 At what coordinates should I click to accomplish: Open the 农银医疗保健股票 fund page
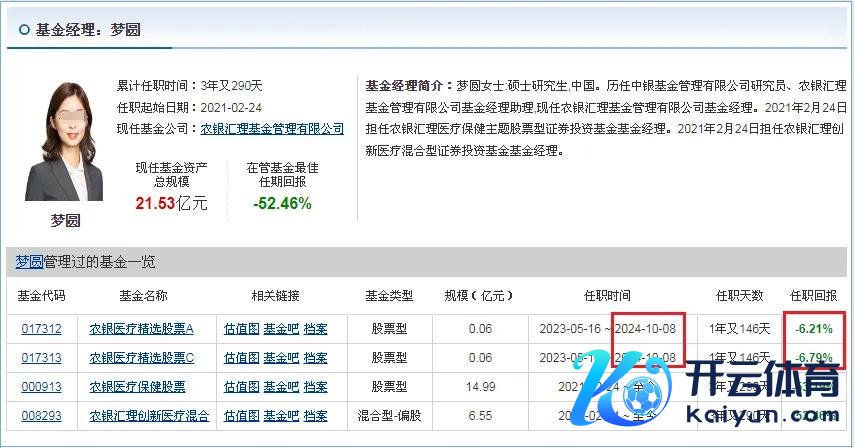pyautogui.click(x=138, y=386)
